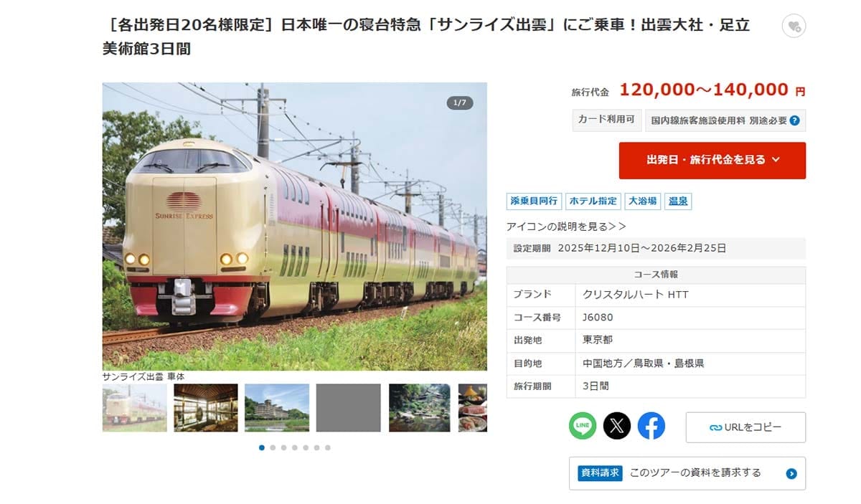Open help icon beside 別途必要
The height and width of the screenshot is (504, 861).
click(794, 120)
